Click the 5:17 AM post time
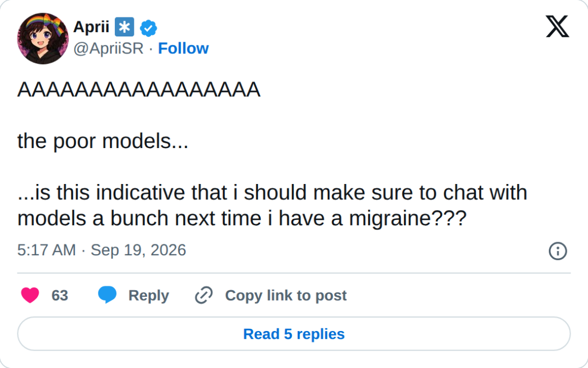The width and height of the screenshot is (588, 368). point(46,250)
